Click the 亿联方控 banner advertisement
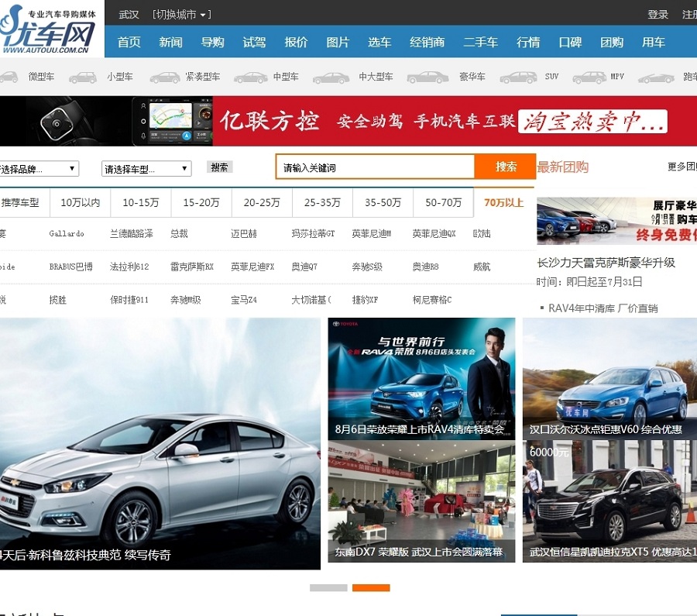 point(348,121)
